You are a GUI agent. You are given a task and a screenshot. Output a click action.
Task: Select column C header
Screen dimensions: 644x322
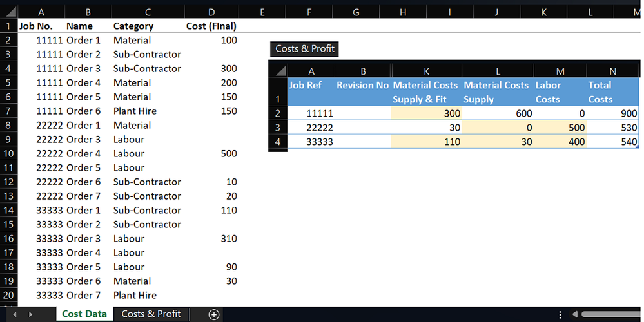coord(148,12)
